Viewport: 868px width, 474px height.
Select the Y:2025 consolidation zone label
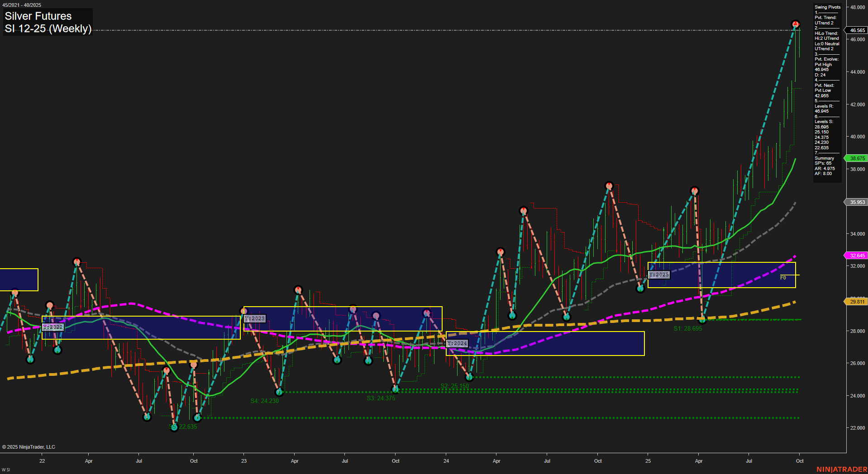pyautogui.click(x=660, y=275)
